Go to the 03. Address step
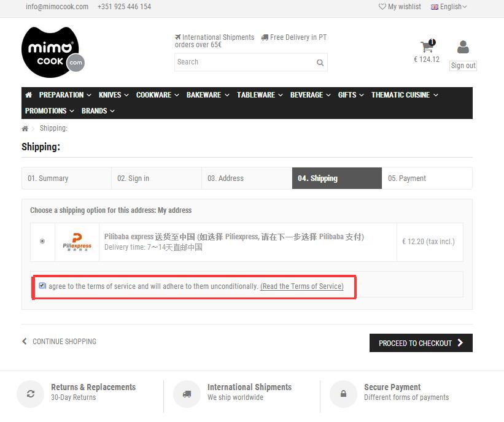The height and width of the screenshot is (422, 504). coord(247,178)
